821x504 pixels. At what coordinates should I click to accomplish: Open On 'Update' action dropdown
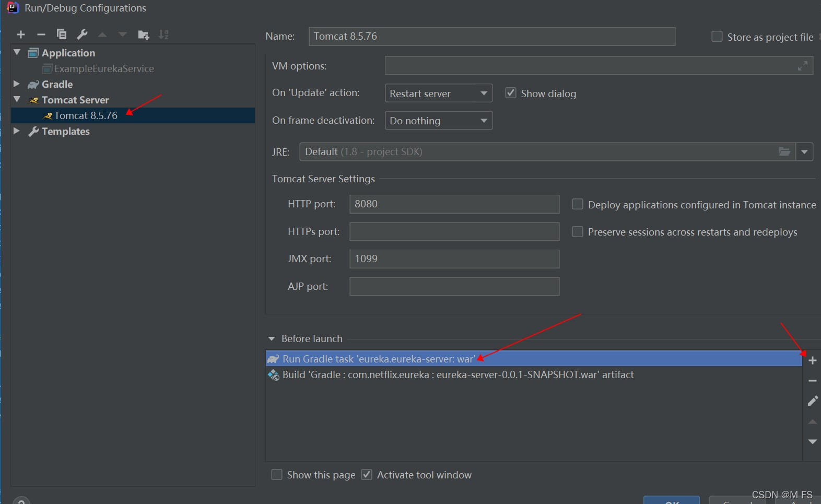(439, 93)
